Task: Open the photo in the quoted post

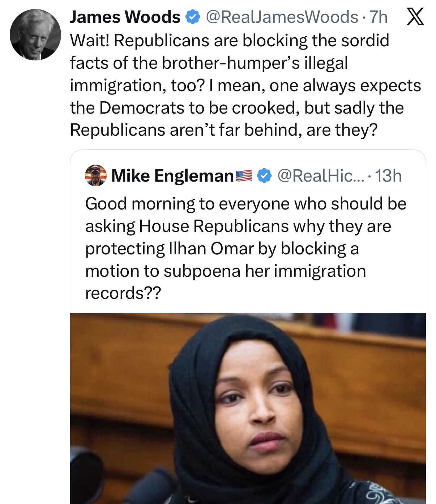Action: coord(248,408)
